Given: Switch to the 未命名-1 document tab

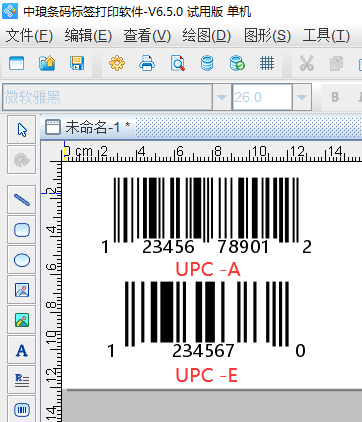Looking at the screenshot, I should click(88, 127).
